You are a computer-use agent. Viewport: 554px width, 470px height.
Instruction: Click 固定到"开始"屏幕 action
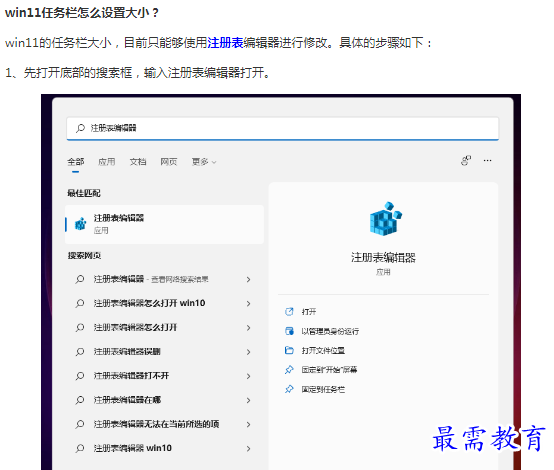329,370
